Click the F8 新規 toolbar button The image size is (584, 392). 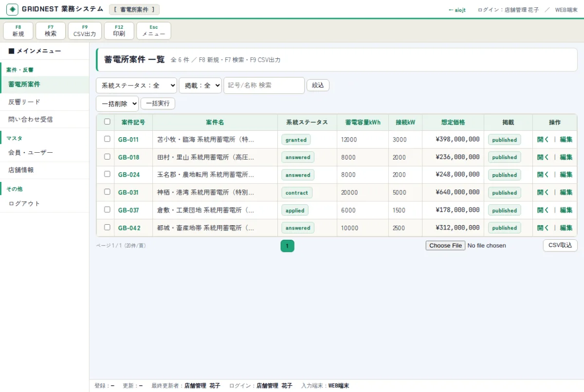(18, 31)
